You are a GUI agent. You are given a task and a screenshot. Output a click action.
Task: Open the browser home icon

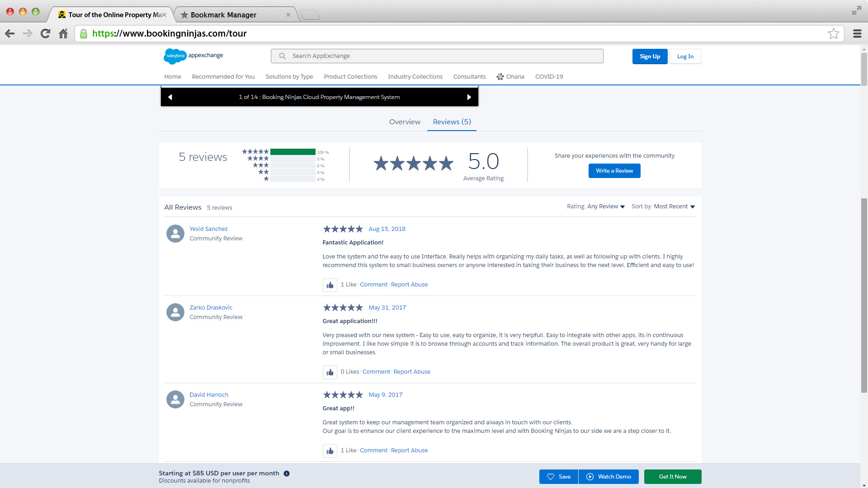[63, 33]
